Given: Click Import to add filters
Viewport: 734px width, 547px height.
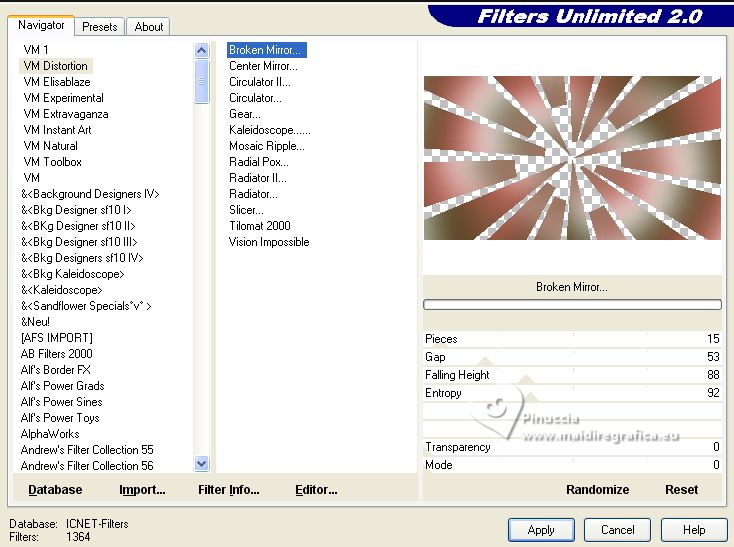Looking at the screenshot, I should (x=142, y=489).
